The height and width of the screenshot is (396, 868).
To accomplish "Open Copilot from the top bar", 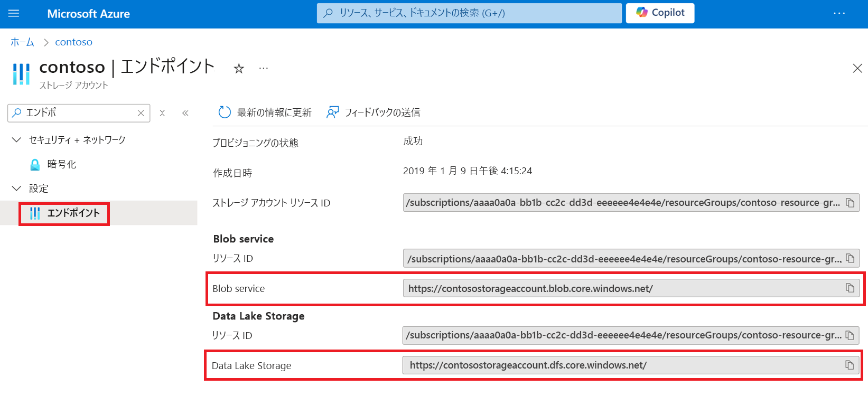I will 659,13.
